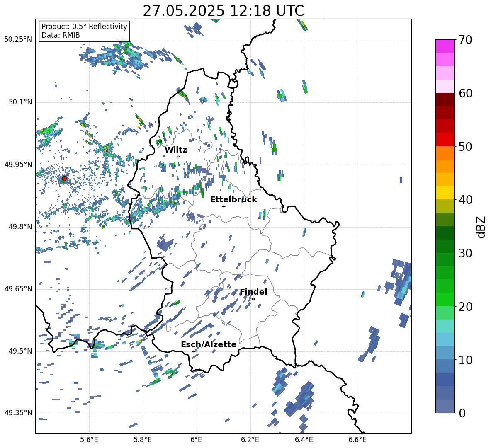Click the 6.6°E longitude tick label

(357, 440)
